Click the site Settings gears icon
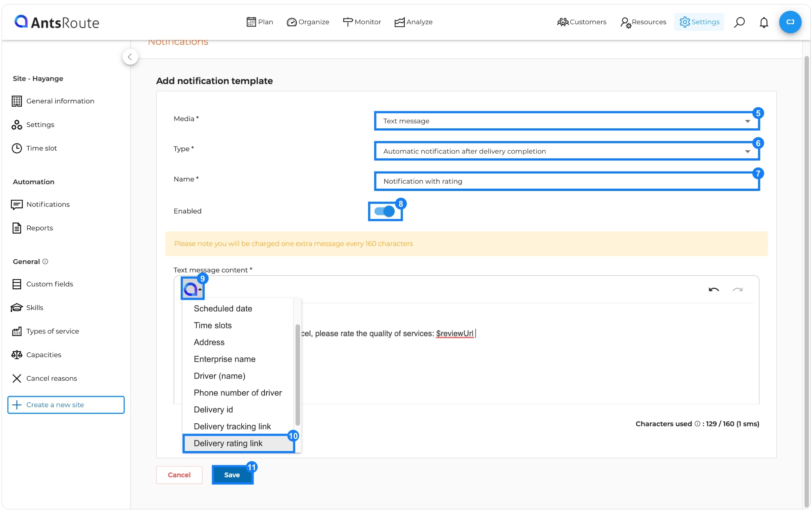The image size is (812, 513). (17, 125)
